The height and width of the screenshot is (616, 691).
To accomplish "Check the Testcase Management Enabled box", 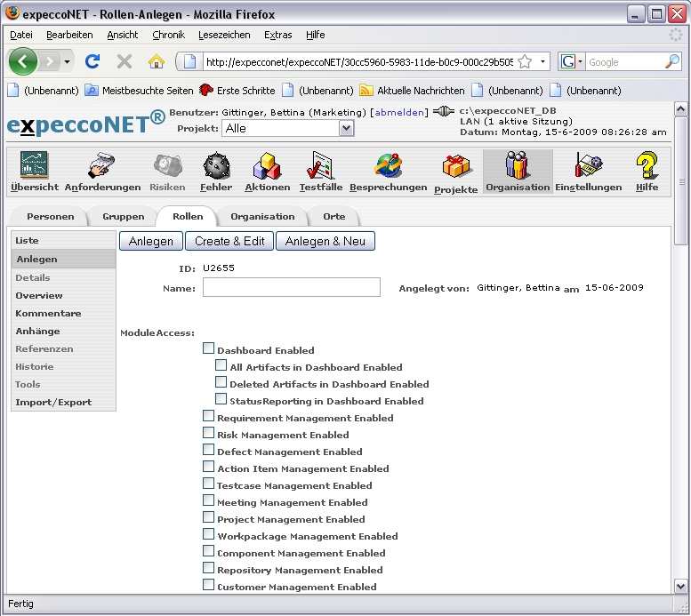I will pos(209,484).
